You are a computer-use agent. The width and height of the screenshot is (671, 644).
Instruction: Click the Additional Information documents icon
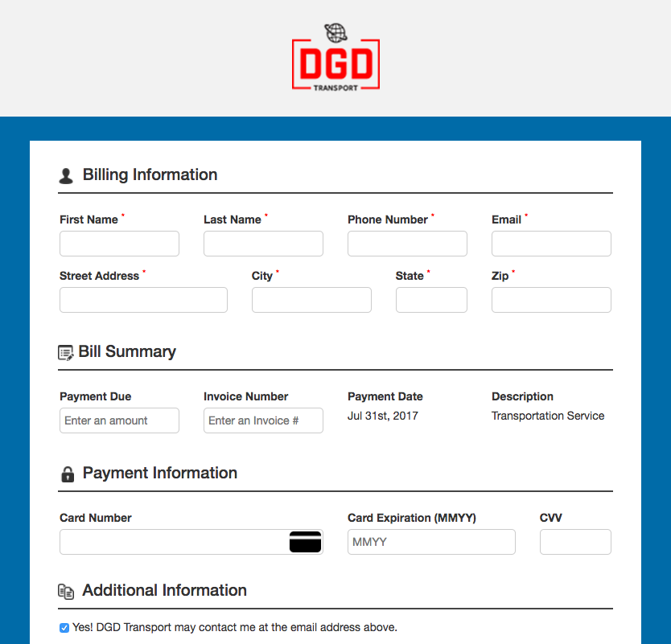(x=66, y=592)
